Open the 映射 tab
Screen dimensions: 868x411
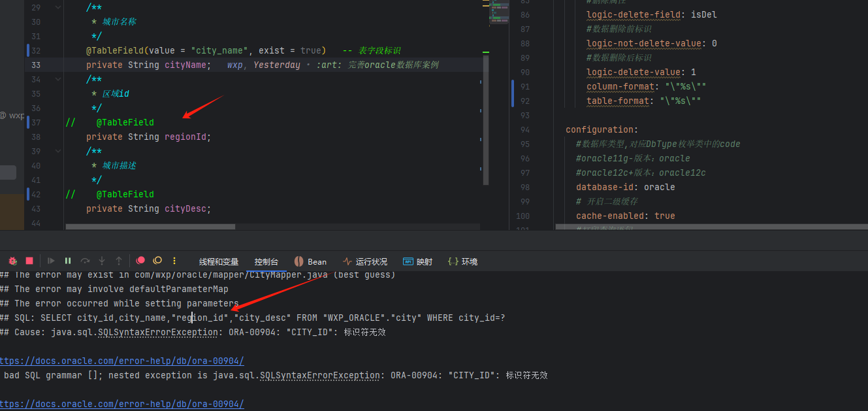point(418,261)
